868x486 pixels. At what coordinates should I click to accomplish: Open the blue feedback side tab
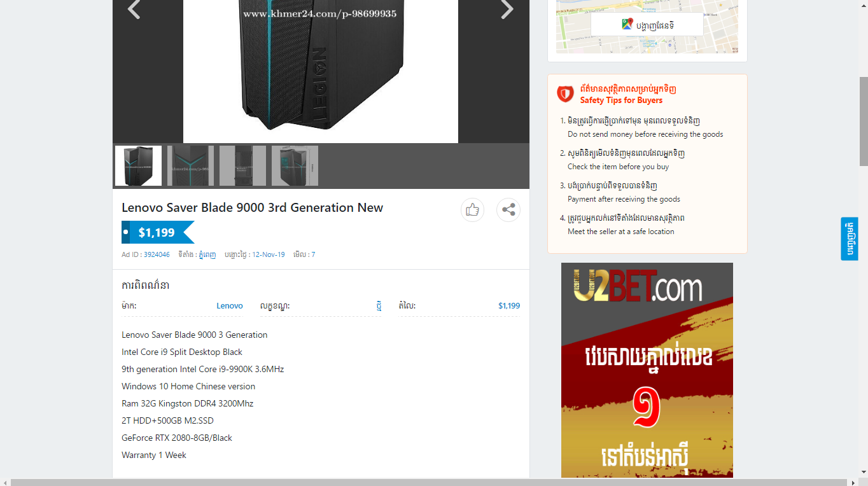point(850,239)
